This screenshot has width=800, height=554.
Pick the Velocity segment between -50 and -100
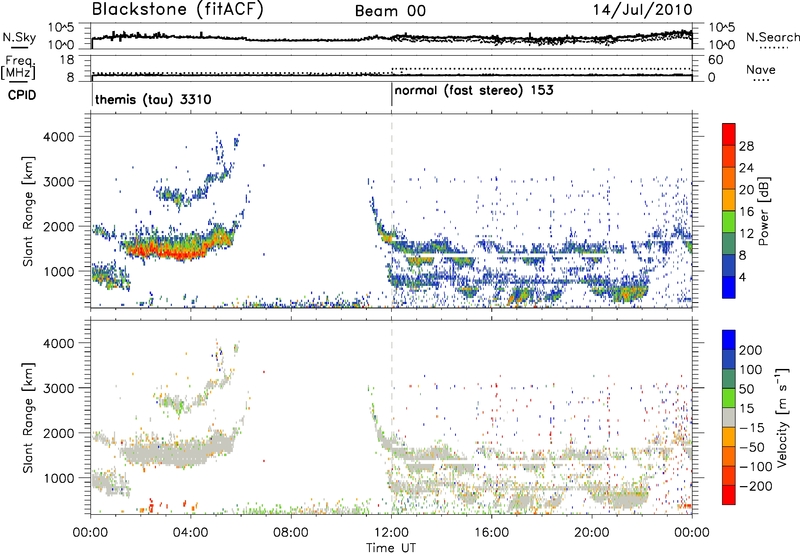click(729, 457)
